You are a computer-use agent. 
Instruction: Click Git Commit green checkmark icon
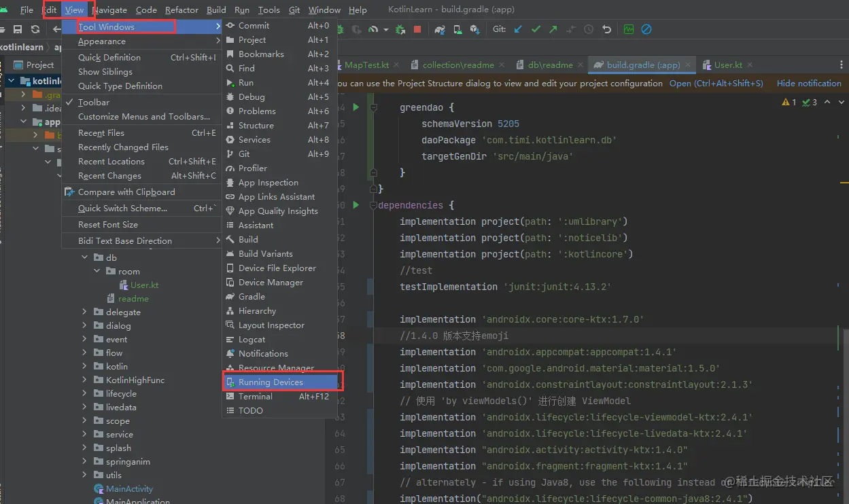click(536, 30)
